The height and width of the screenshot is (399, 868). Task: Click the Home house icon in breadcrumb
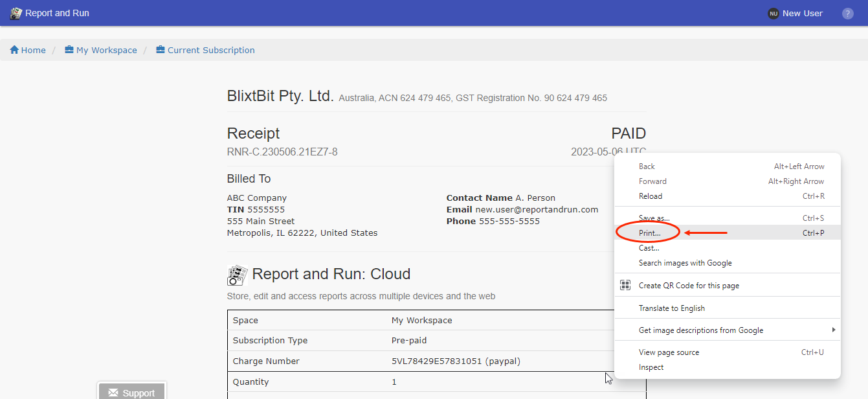(14, 50)
